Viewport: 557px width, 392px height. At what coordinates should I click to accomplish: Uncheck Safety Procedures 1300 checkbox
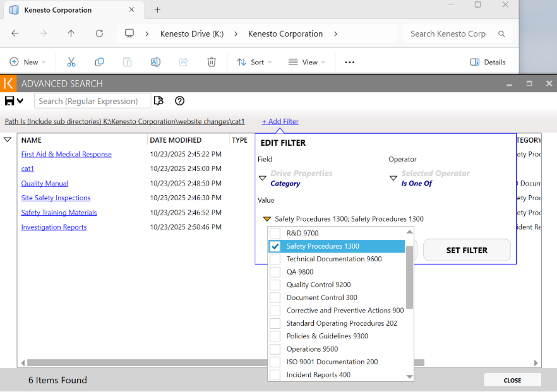pyautogui.click(x=275, y=246)
